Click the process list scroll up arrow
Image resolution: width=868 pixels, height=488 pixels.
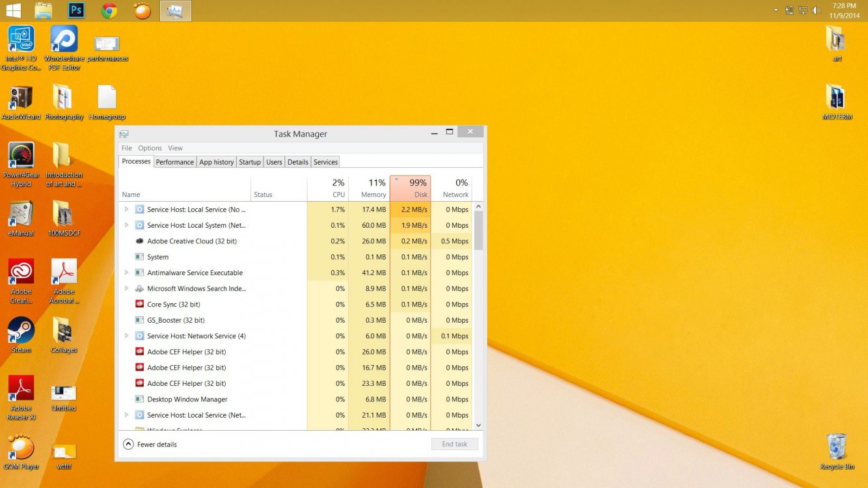[478, 207]
